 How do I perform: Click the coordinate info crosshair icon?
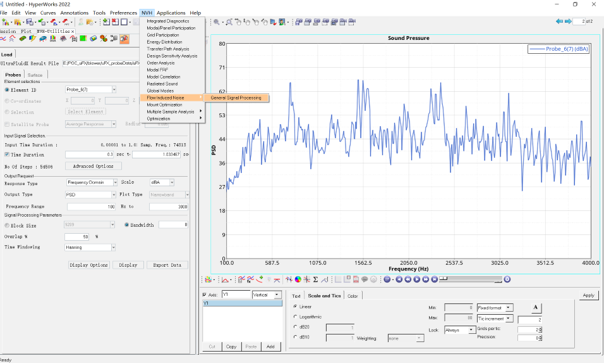coord(307,279)
